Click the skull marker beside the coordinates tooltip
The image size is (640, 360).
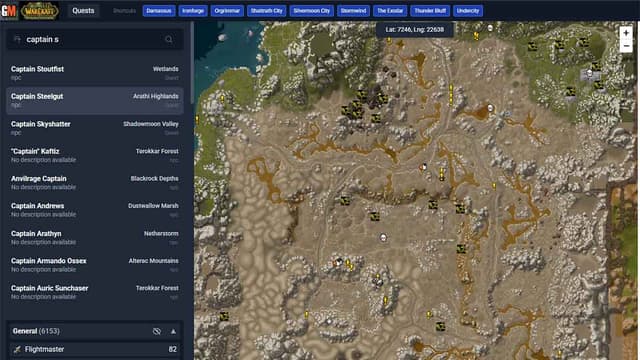click(x=490, y=28)
